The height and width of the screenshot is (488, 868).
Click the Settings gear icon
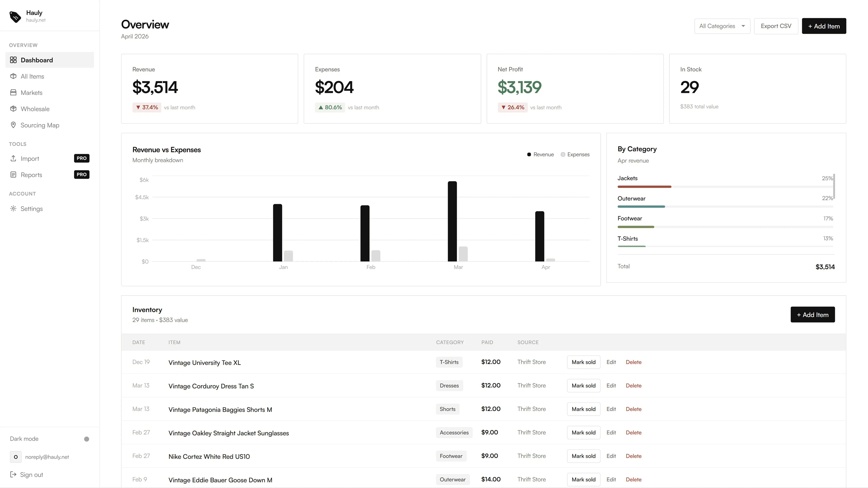[x=13, y=208]
